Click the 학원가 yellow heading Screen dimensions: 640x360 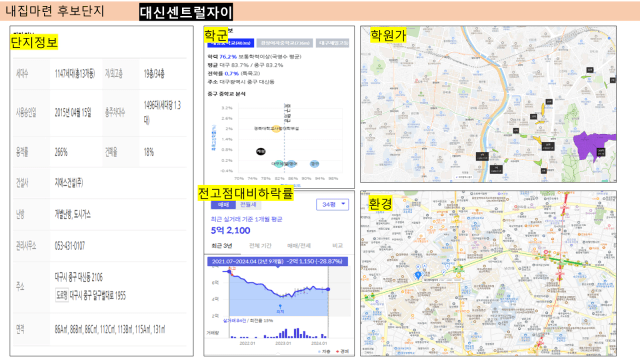[388, 36]
